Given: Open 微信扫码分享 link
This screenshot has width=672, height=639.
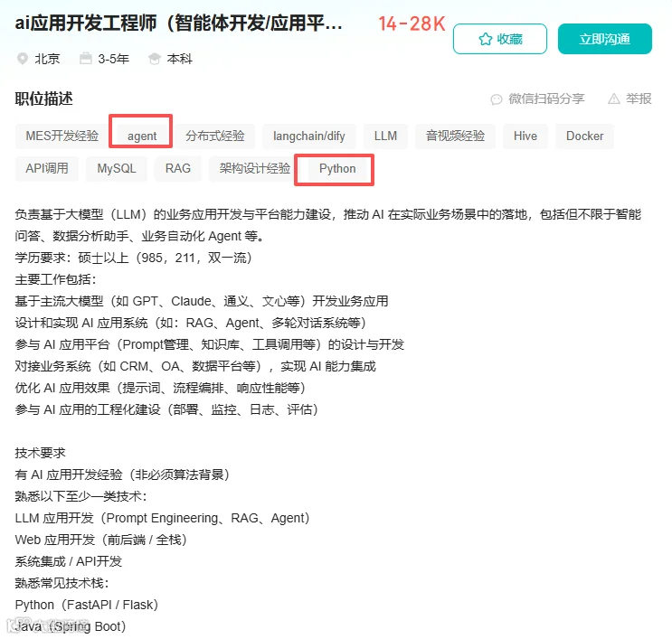Looking at the screenshot, I should (546, 99).
